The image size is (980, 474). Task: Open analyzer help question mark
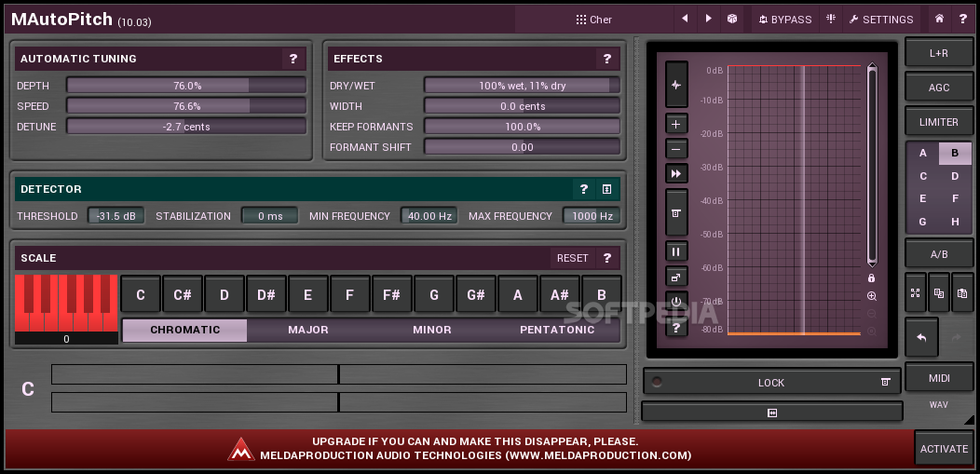[x=676, y=327]
